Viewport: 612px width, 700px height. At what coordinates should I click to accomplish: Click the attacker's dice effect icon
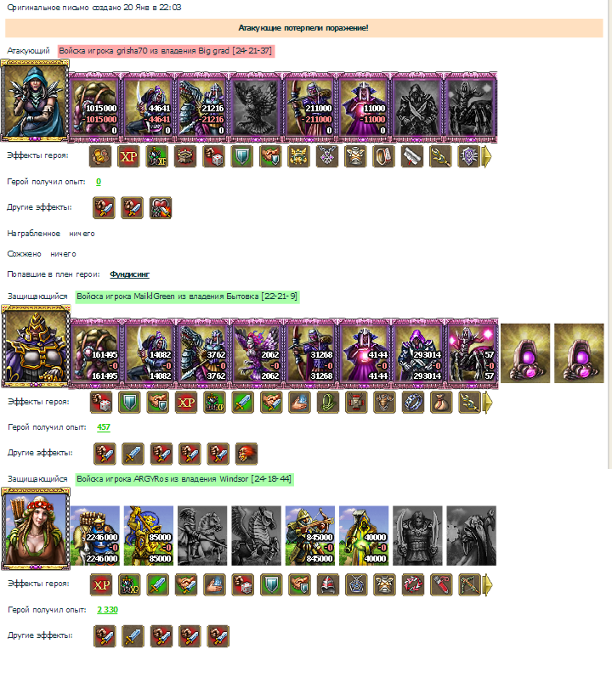pyautogui.click(x=213, y=156)
